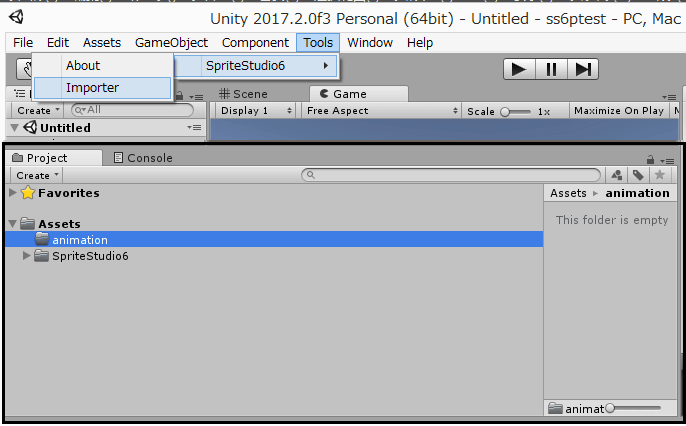Select the SpriteStudio6 entry in the Tools menu
This screenshot has height=426, width=686.
[x=257, y=66]
